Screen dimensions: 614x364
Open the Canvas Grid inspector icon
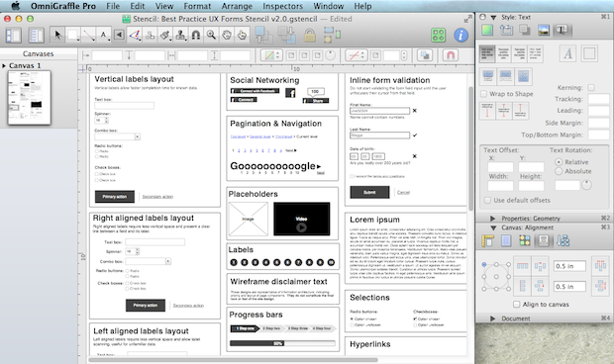[506, 240]
